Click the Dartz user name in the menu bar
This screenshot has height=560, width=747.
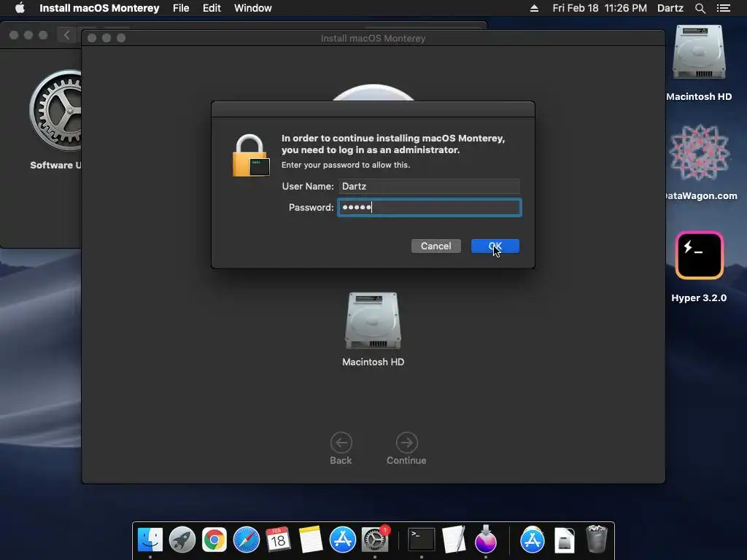[670, 8]
